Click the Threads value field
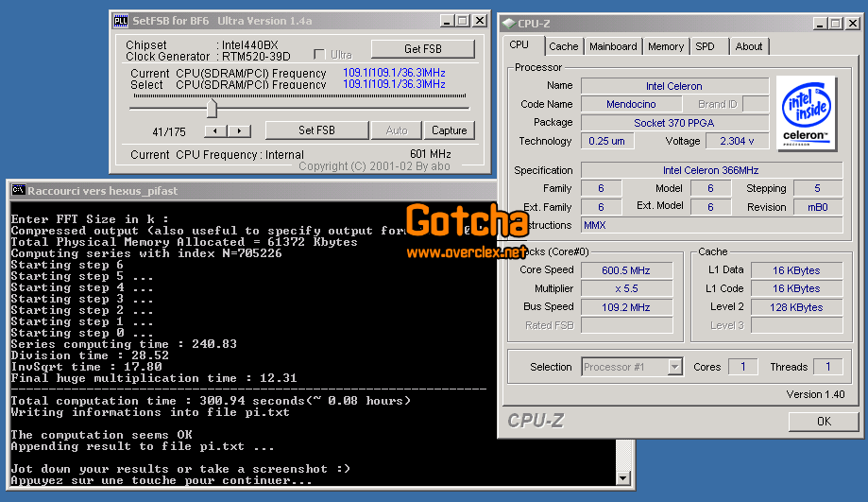The height and width of the screenshot is (502, 868). [x=828, y=367]
